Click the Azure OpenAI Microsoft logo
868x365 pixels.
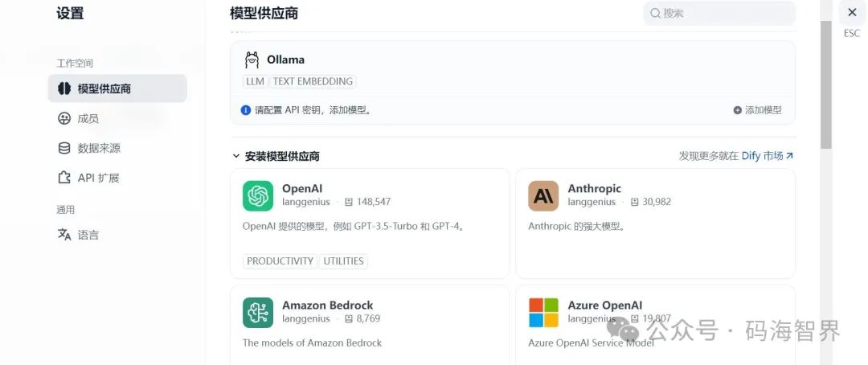click(543, 313)
